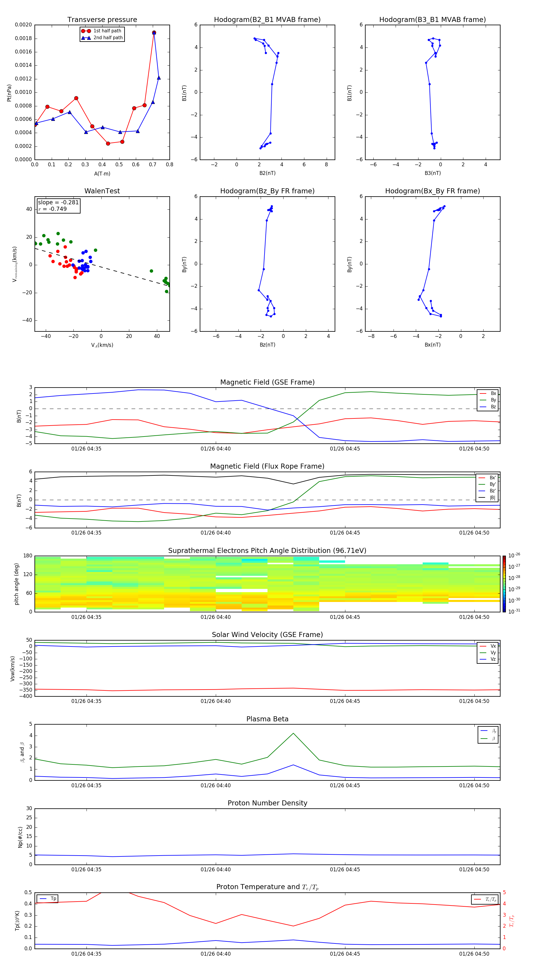Click the 'Bz(nT)' x-axis label

267,345
